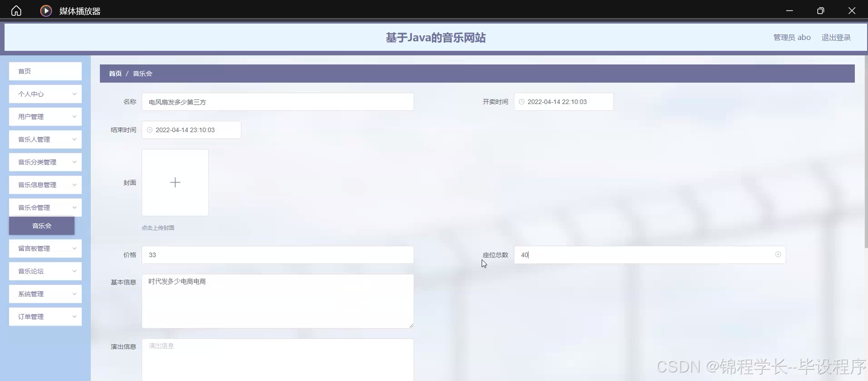
Task: Click the 演出信息 text area
Action: click(x=278, y=360)
